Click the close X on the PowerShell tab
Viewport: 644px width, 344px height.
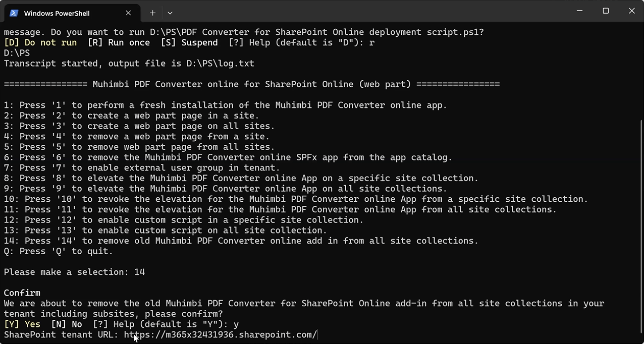[128, 13]
